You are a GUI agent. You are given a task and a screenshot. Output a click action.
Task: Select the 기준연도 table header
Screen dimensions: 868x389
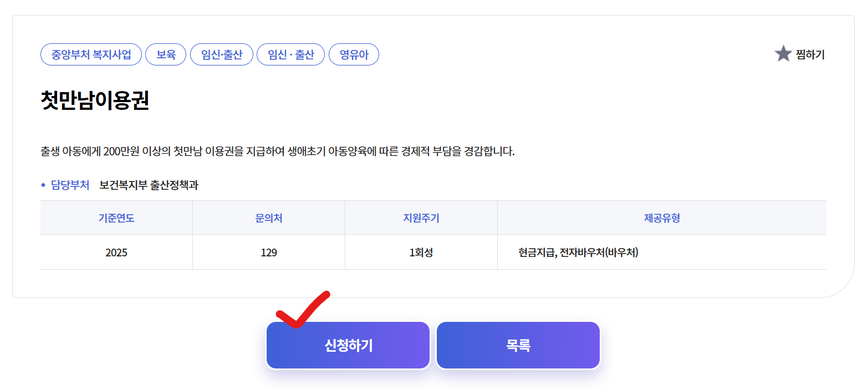coord(116,218)
